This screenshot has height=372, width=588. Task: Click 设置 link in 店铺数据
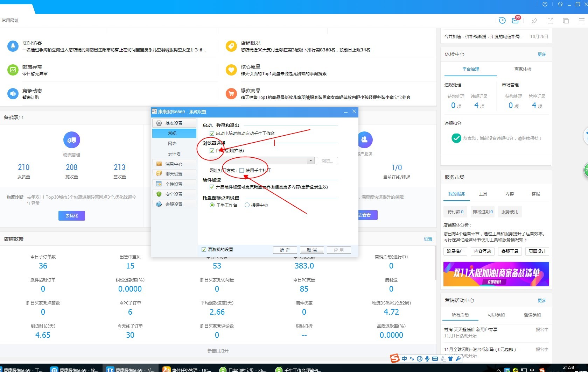tap(428, 239)
